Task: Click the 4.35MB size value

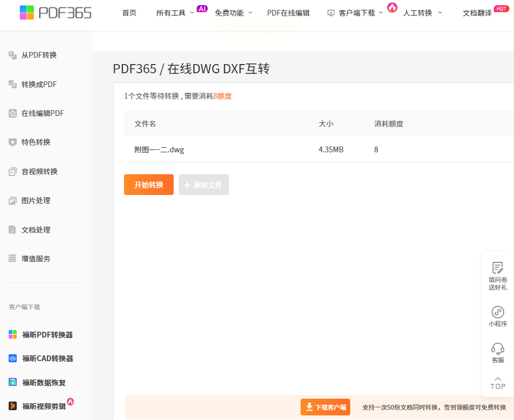Action: (331, 149)
